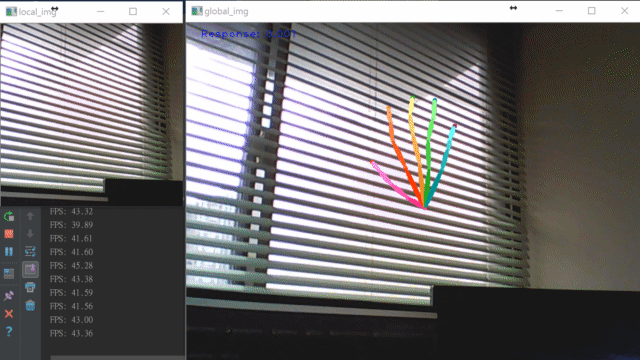Click the global_img window title icon

(x=197, y=11)
